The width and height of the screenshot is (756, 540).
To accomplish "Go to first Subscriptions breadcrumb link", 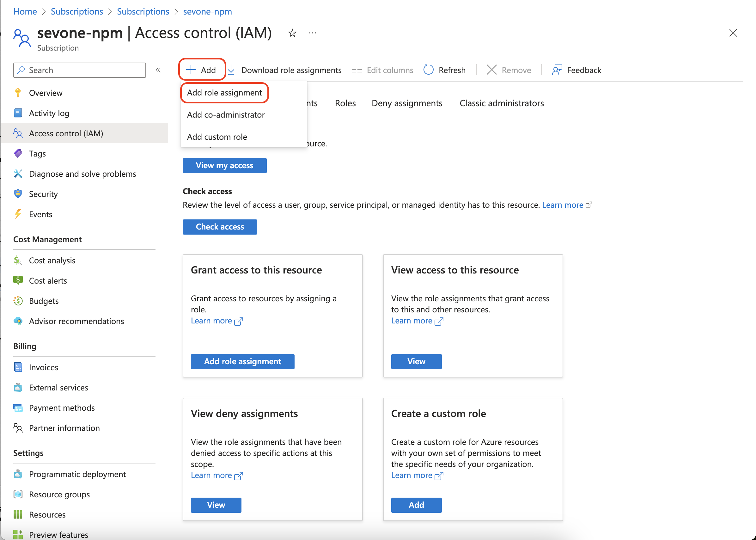I will click(x=77, y=11).
